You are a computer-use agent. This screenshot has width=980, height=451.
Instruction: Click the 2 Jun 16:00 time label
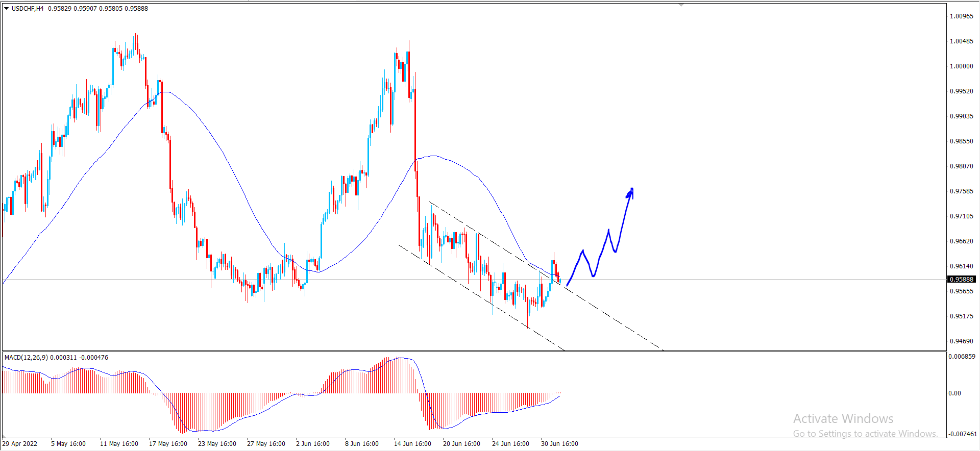313,443
